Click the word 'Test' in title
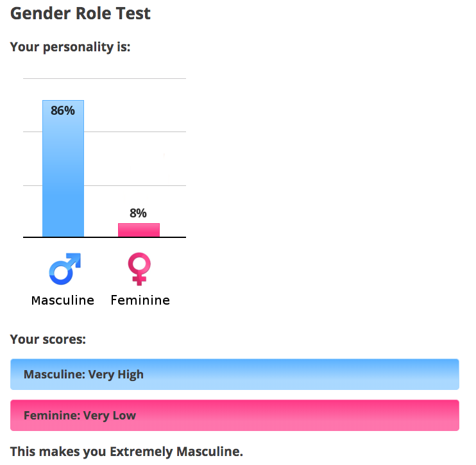Viewport: 476px width, 465px height. (133, 13)
